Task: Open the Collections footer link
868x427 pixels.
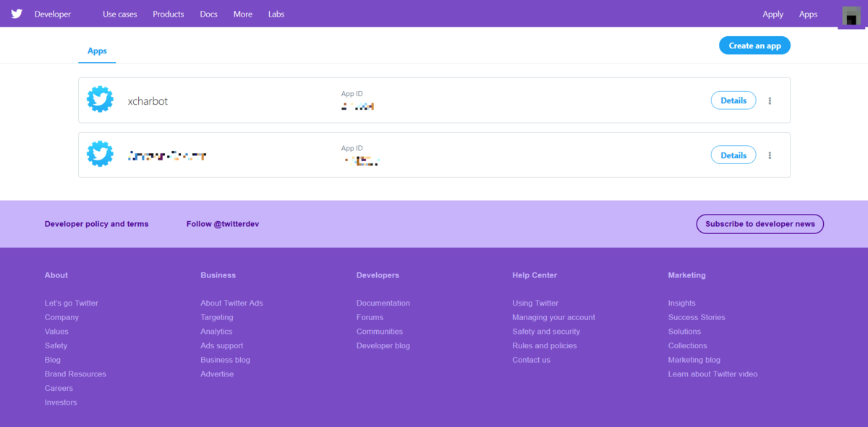Action: pos(688,346)
